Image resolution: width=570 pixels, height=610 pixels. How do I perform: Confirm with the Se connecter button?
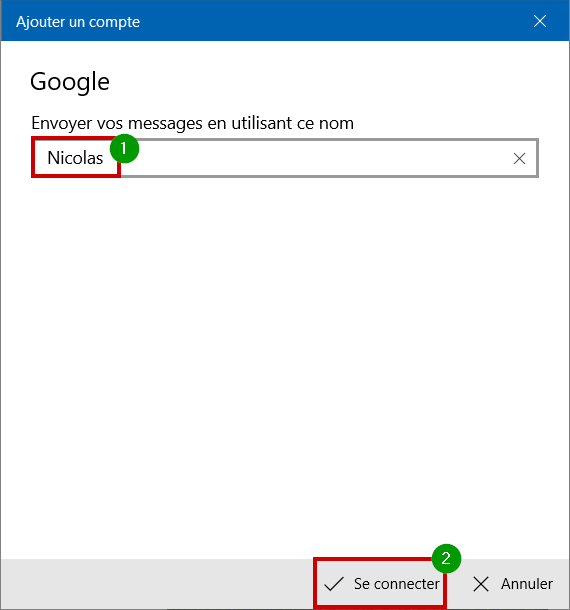click(380, 584)
